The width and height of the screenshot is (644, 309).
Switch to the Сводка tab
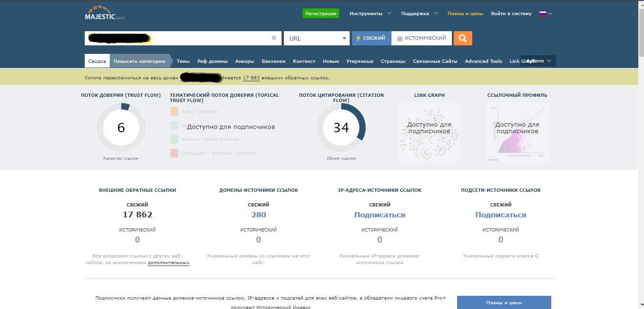[97, 61]
